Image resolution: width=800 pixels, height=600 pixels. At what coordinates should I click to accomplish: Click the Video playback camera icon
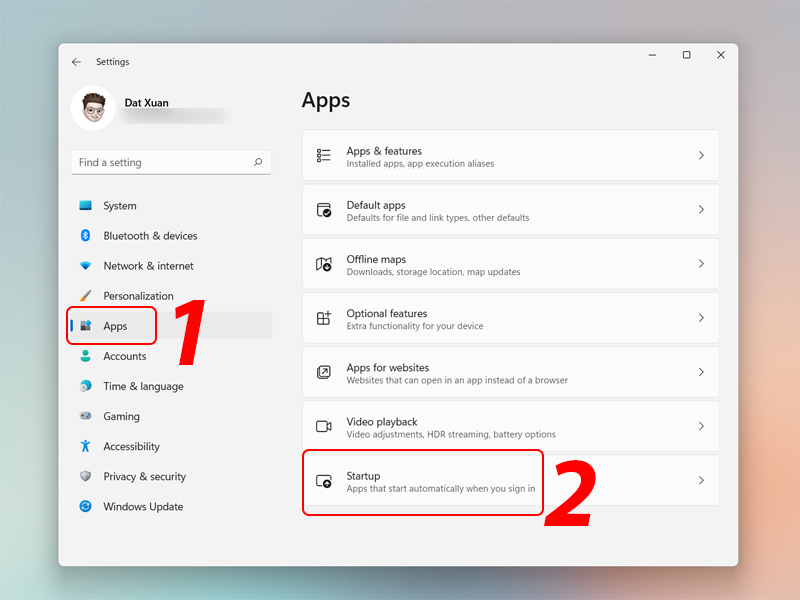[x=323, y=426]
